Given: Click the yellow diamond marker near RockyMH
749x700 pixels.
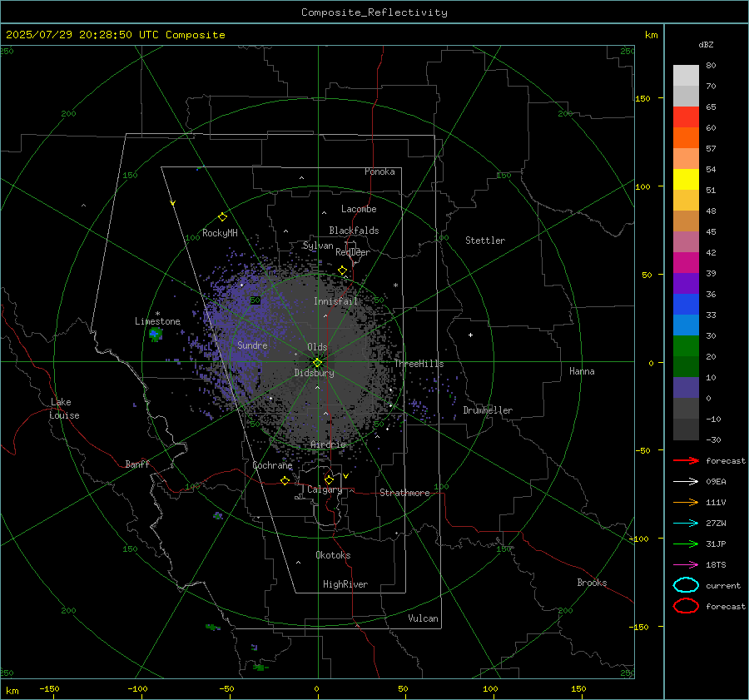Looking at the screenshot, I should click(x=222, y=217).
